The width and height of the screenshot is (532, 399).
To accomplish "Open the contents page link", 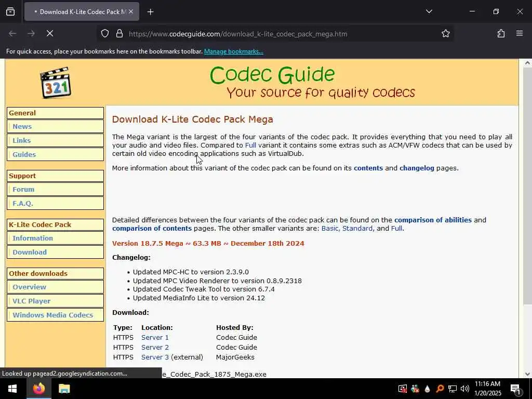I will coord(368,168).
